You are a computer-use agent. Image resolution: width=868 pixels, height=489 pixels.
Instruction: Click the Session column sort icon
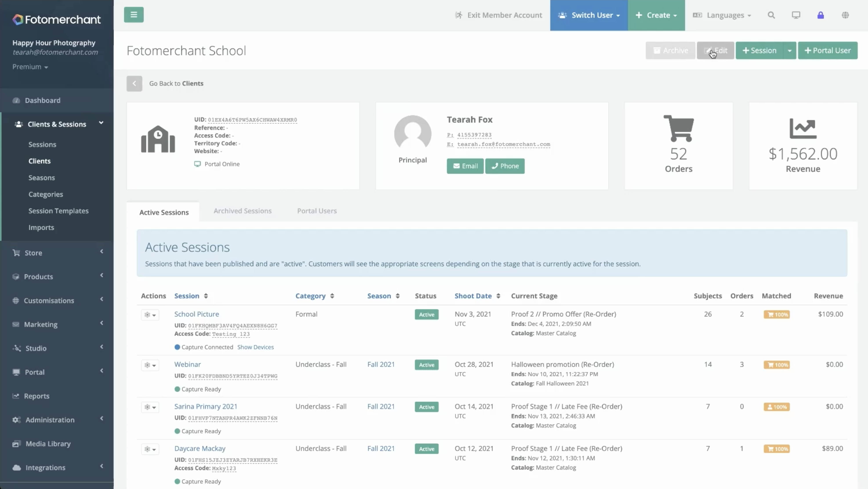point(206,296)
